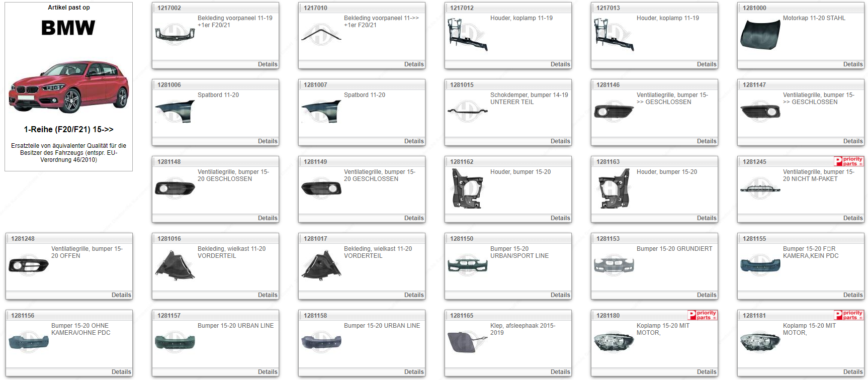This screenshot has width=868, height=380.
Task: View Details of Motorkap 1281000
Action: tap(852, 64)
